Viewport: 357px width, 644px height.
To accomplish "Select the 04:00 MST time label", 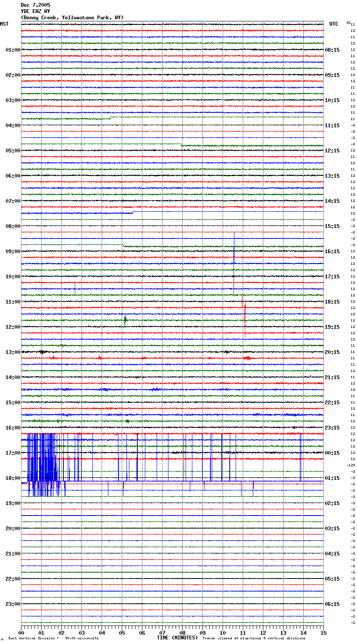I will (13, 126).
